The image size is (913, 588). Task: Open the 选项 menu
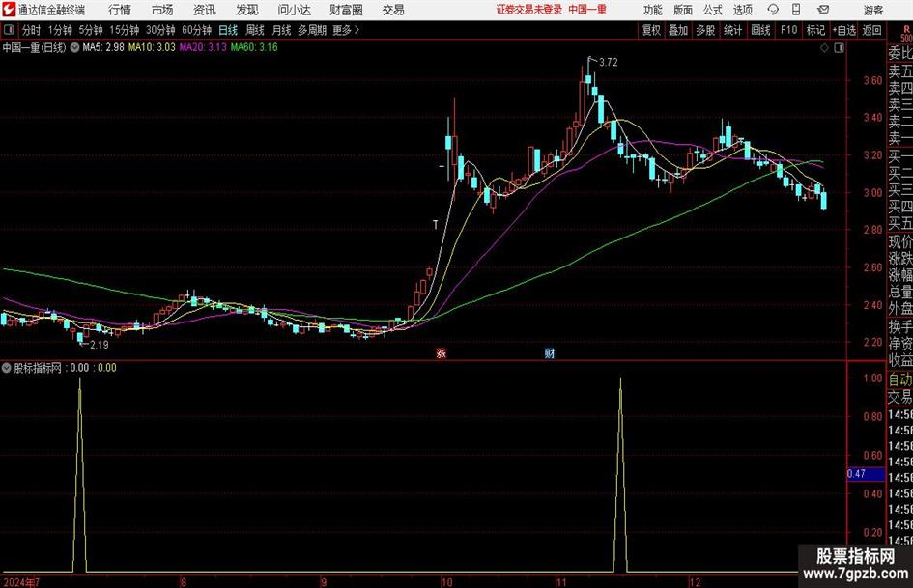[742, 10]
